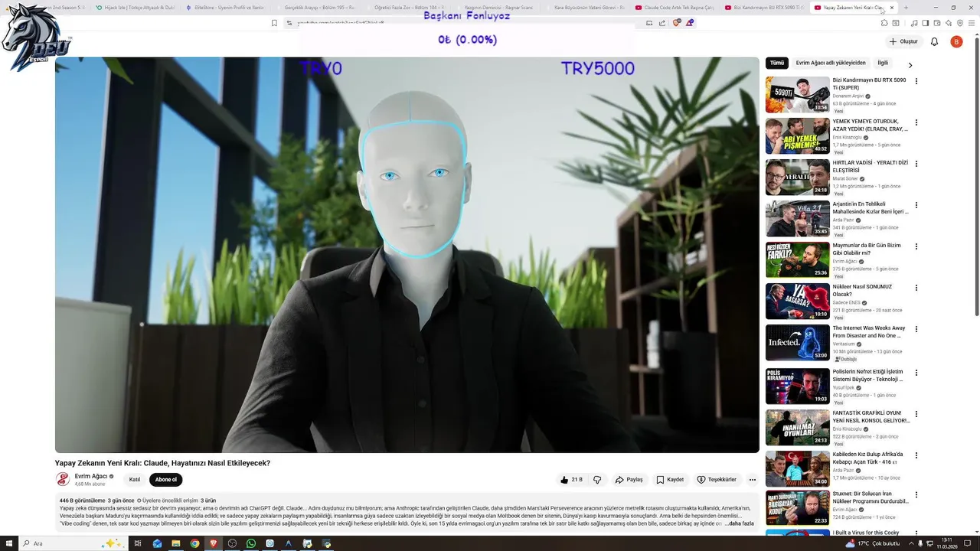Open the Evrim Ağacı channel name link
Viewport: 980px width, 551px height.
pyautogui.click(x=91, y=476)
